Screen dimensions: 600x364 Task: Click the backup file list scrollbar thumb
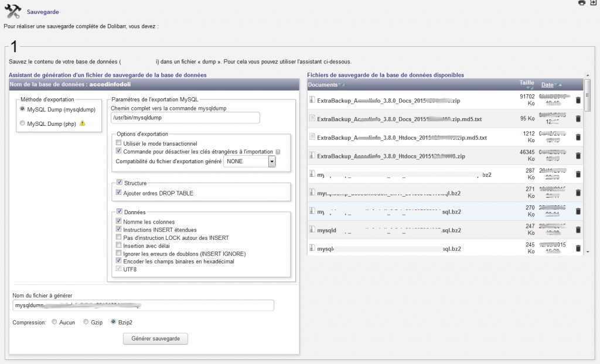(x=587, y=95)
